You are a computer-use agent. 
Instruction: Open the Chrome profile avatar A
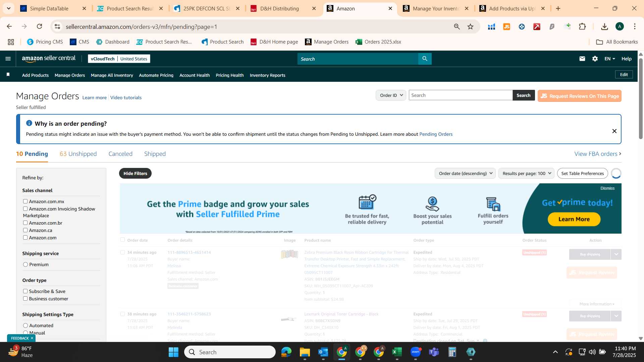(620, 26)
